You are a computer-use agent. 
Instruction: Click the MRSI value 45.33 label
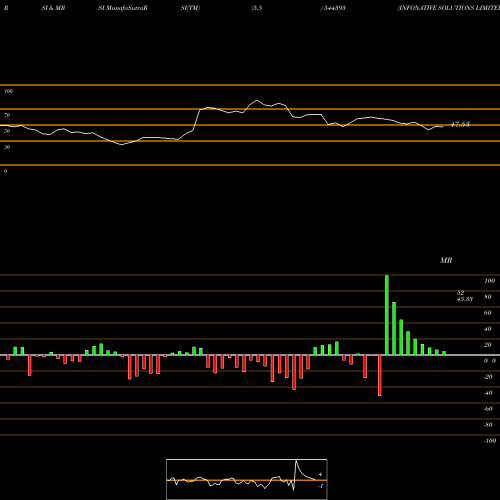pyautogui.click(x=465, y=299)
